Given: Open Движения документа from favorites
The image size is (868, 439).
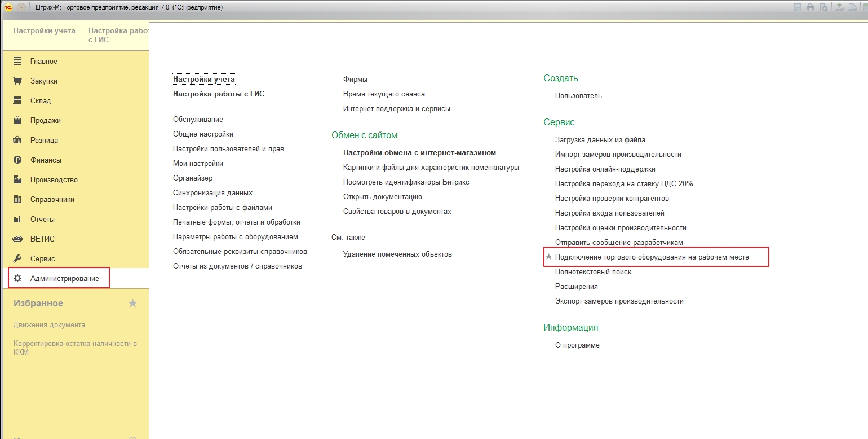Looking at the screenshot, I should pos(49,325).
